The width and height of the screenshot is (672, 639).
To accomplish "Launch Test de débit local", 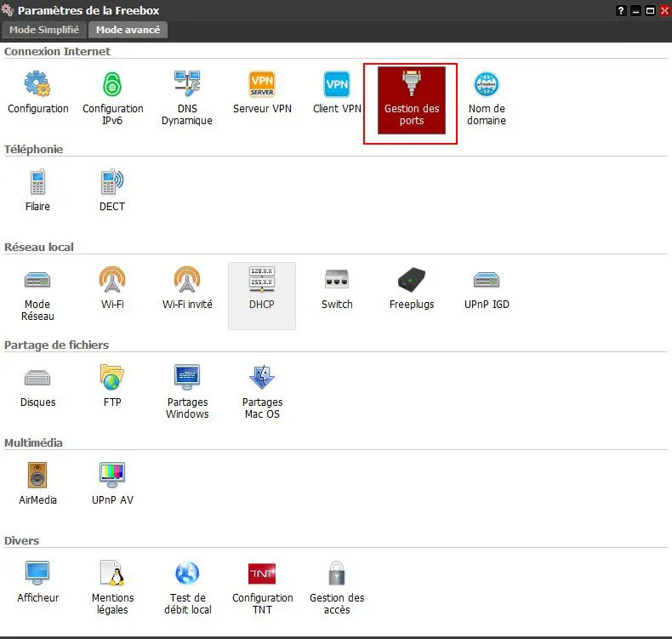I will [187, 590].
